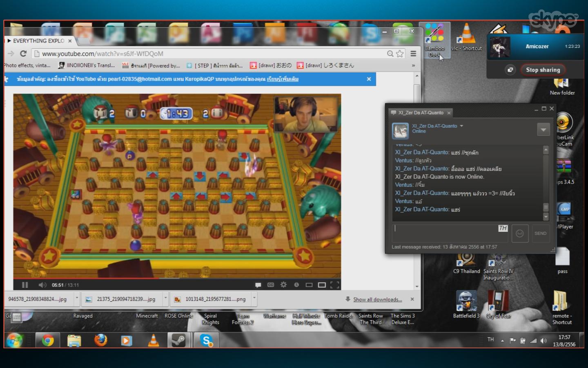Click Stop sharing in Skype call
588x368 pixels.
543,70
